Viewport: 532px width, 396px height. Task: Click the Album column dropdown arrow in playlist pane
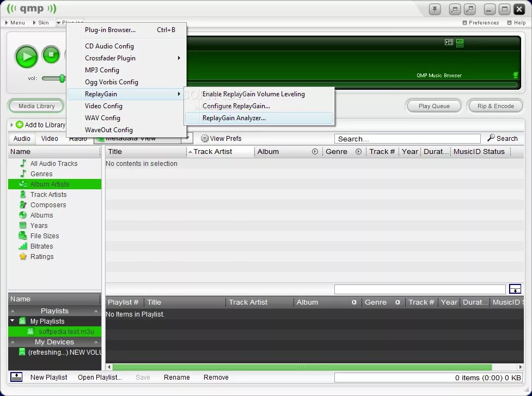(x=354, y=302)
